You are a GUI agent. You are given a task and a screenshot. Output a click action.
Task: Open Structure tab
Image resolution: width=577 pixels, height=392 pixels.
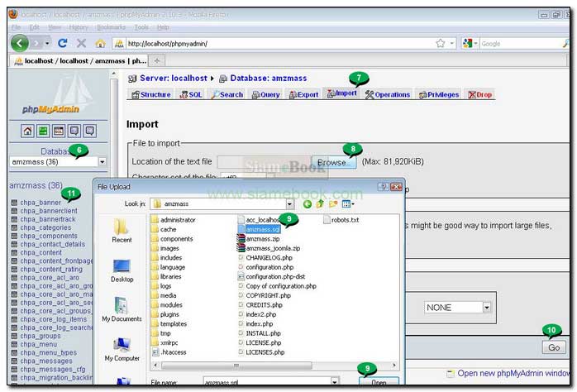151,94
